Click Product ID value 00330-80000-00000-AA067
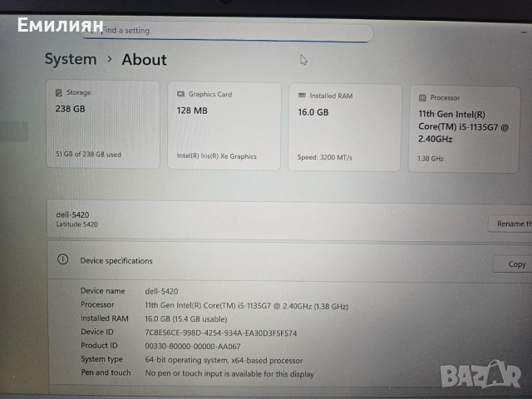Screen dimensions: 532x399 193,347
